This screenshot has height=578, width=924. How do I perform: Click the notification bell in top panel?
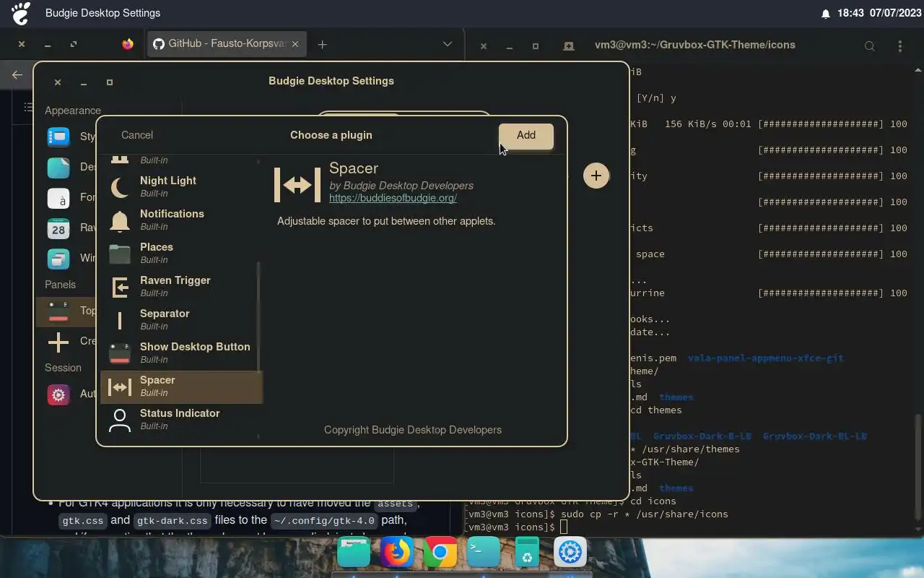[826, 13]
